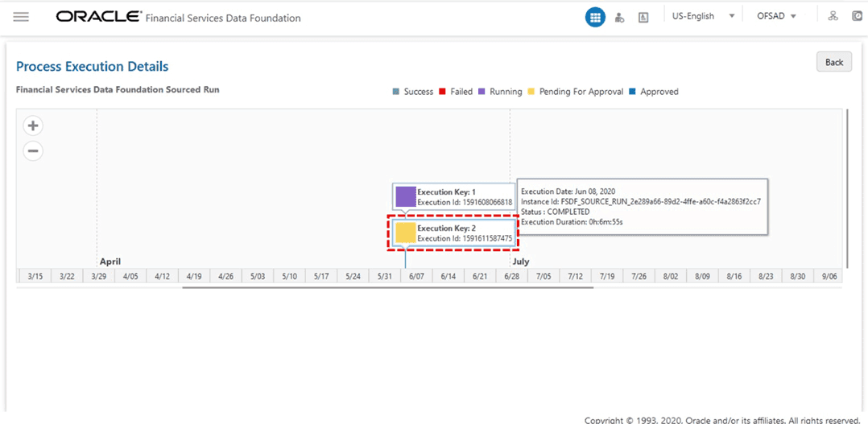
Task: Open the administration user icon
Action: (619, 17)
